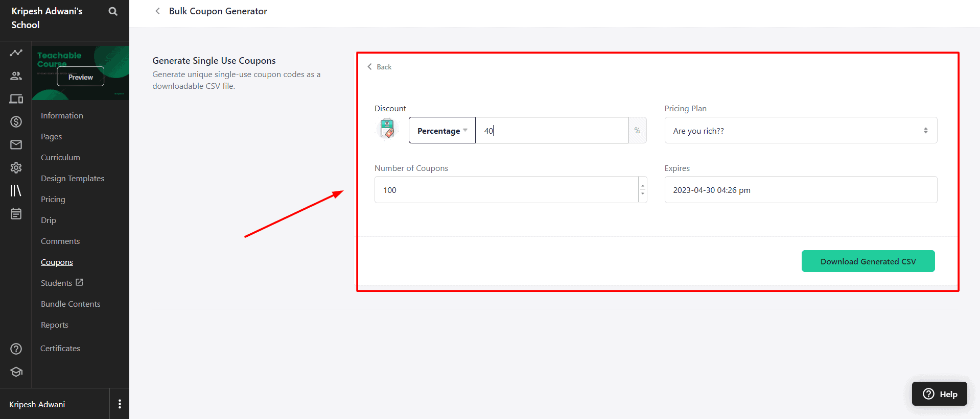Screen dimensions: 980x419
Task: Click the three-dot menu beside Kripesh Adwani
Action: [120, 404]
